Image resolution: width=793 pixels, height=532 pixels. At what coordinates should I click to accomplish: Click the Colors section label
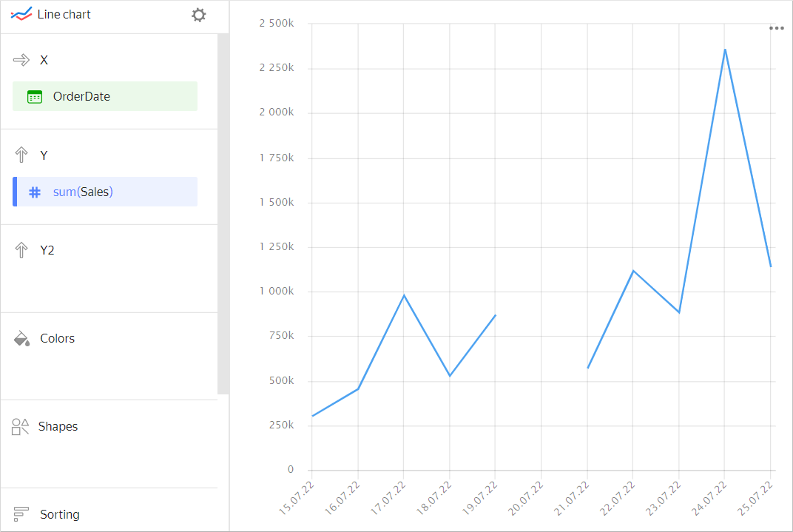tap(58, 339)
